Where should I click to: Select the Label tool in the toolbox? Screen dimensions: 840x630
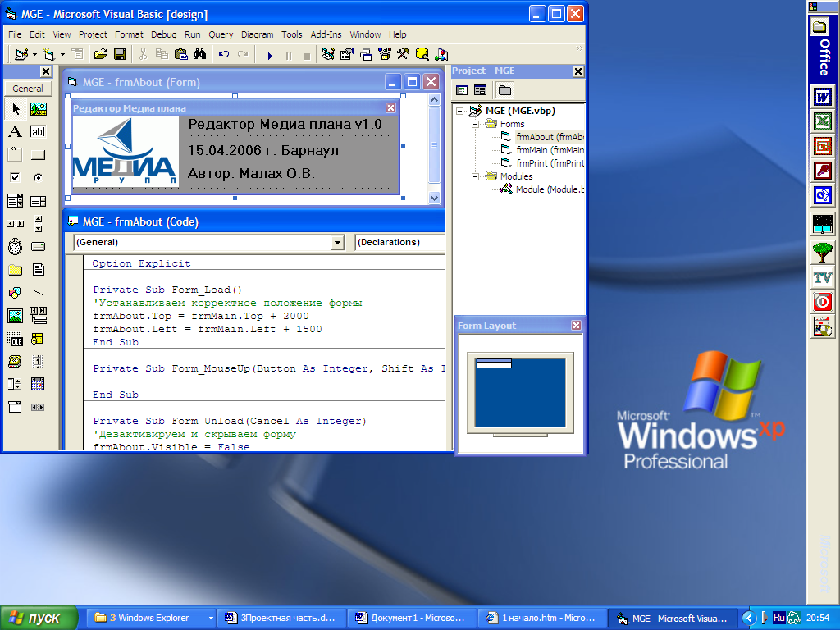pyautogui.click(x=15, y=131)
